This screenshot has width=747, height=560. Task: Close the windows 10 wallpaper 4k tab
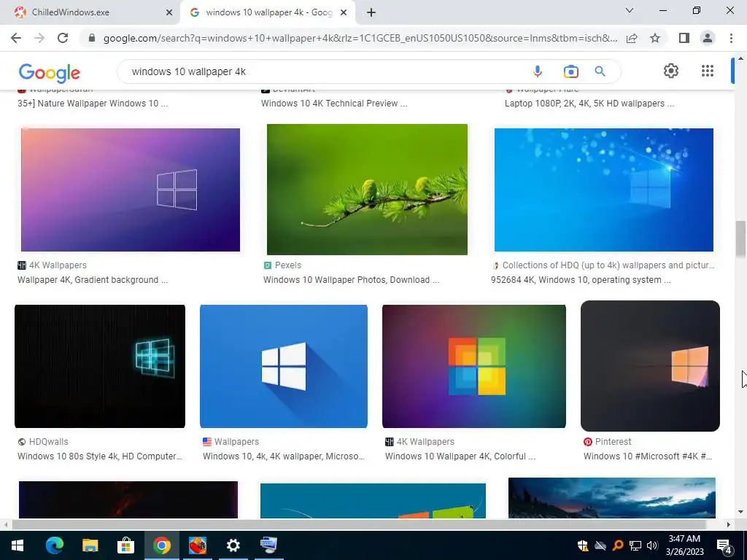(344, 13)
